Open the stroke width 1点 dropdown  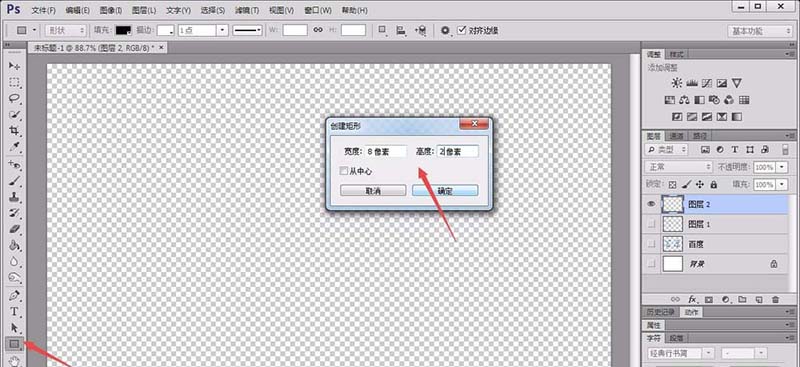point(203,30)
